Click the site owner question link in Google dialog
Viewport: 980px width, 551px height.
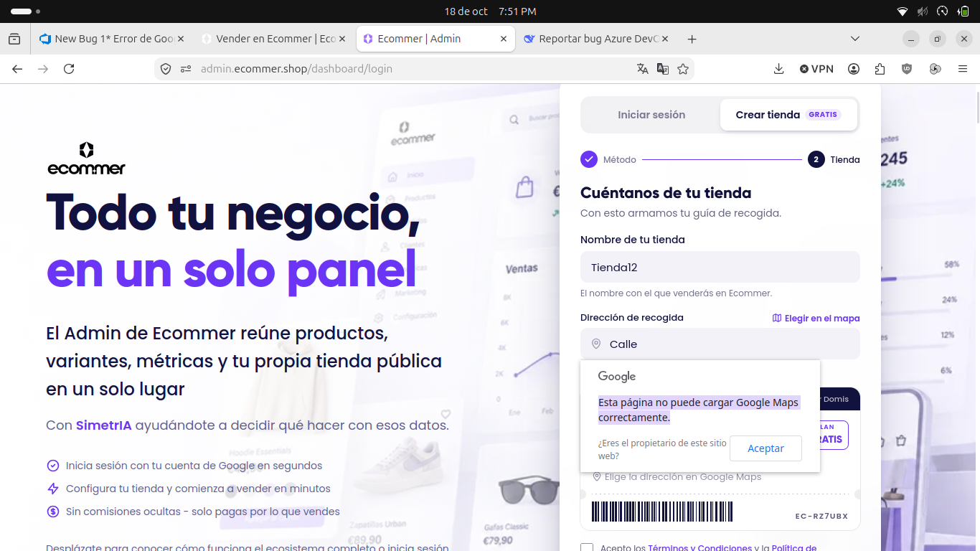[662, 449]
